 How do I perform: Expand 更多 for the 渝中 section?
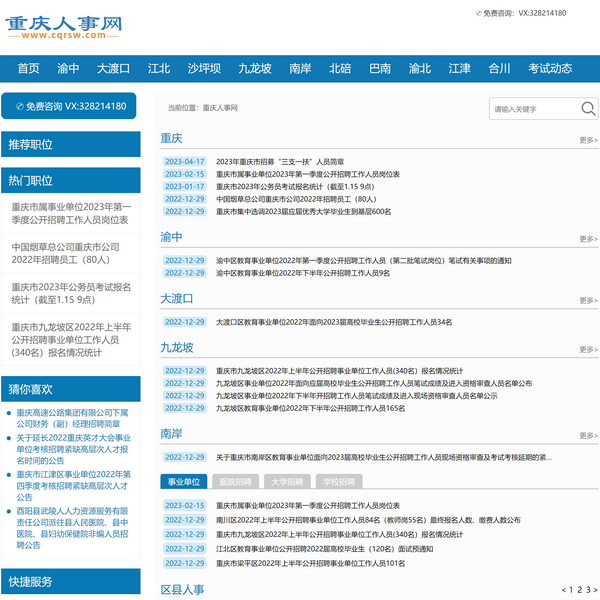(x=588, y=240)
